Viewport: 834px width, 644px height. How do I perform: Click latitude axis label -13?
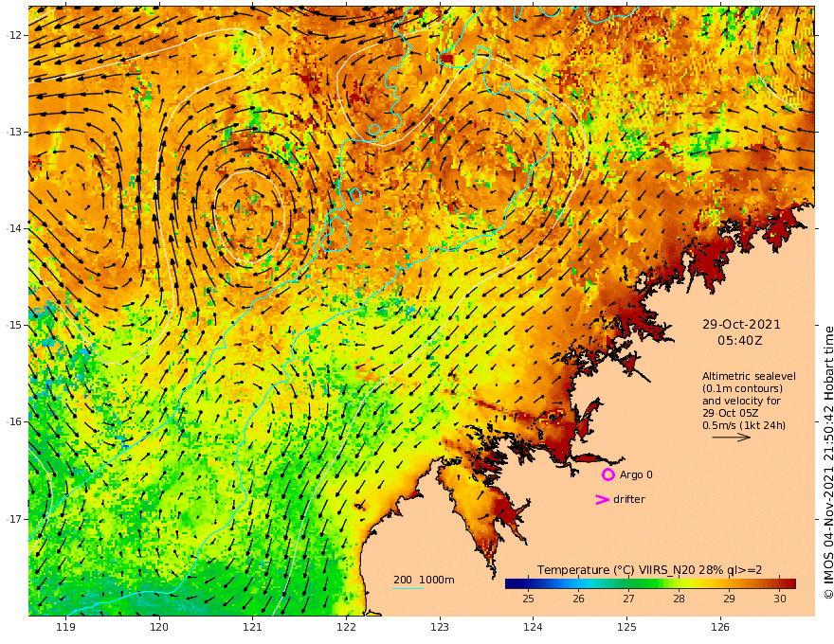point(14,132)
